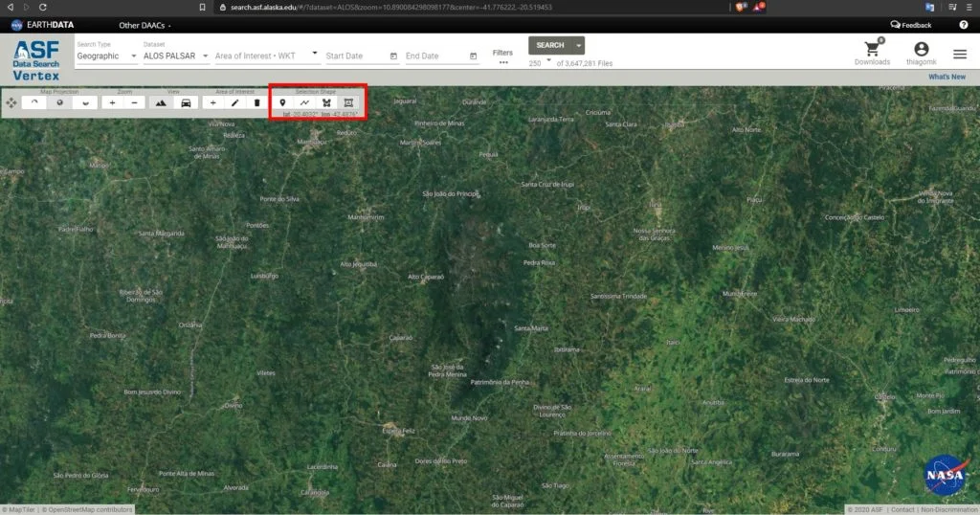Click the End Date field
The height and width of the screenshot is (515, 980).
pyautogui.click(x=435, y=56)
